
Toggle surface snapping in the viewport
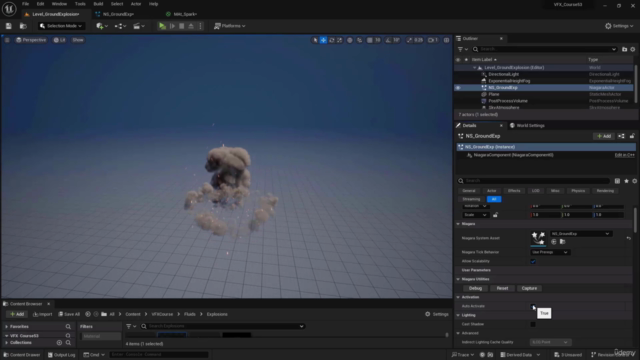click(x=359, y=40)
